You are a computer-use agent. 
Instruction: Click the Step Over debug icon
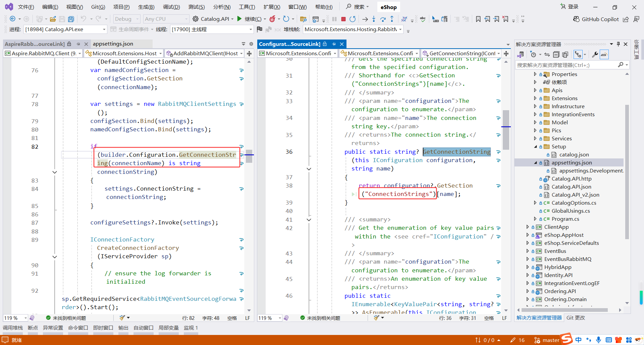383,19
